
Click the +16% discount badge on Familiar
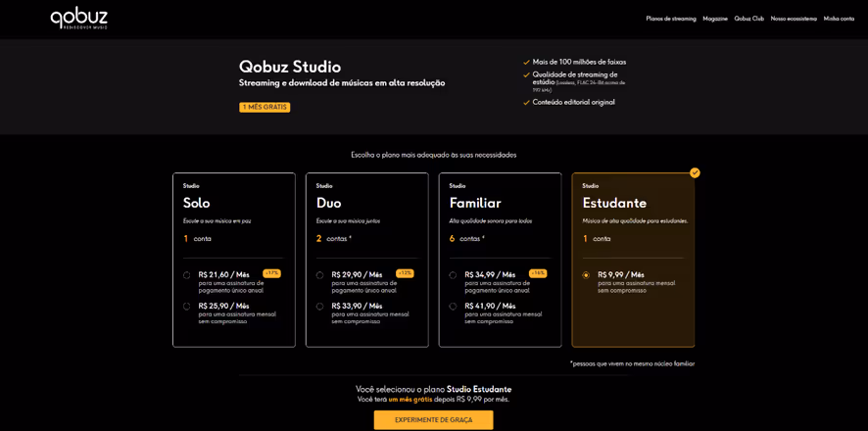click(x=538, y=273)
